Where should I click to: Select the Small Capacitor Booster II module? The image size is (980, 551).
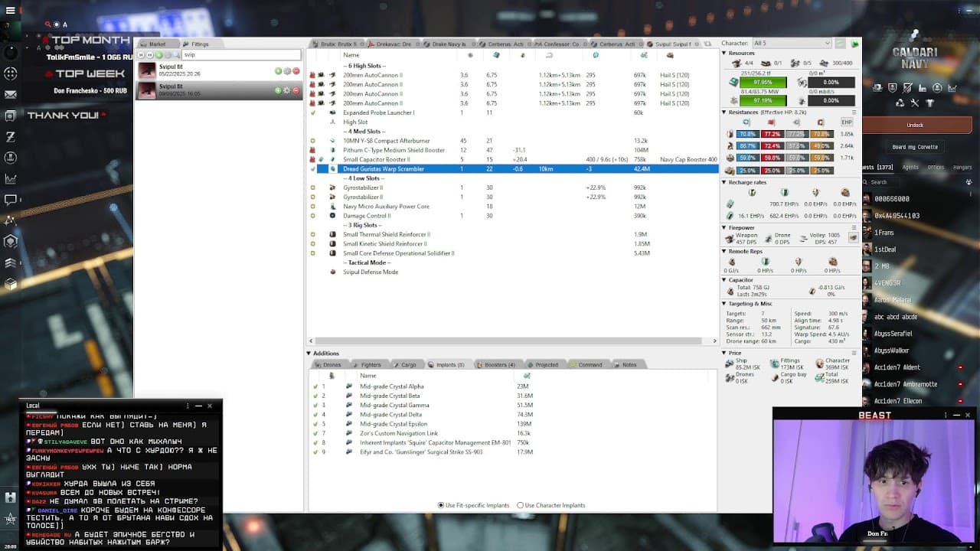click(x=376, y=160)
